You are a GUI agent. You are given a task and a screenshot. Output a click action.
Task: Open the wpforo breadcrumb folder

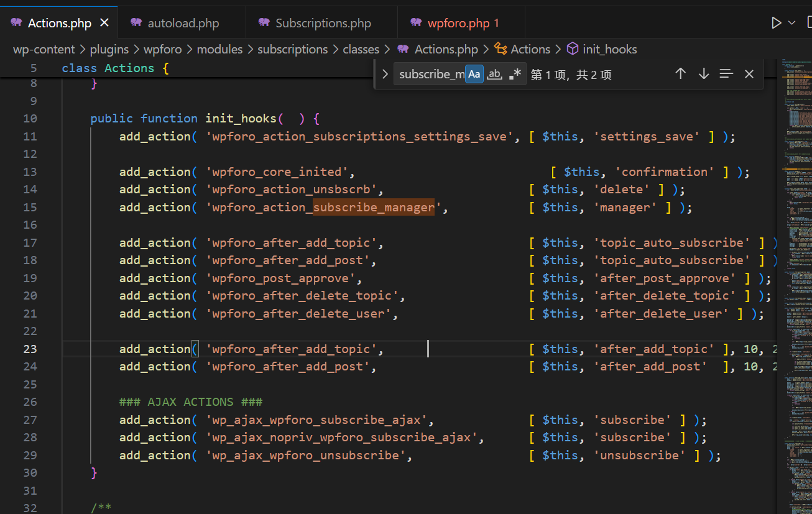(x=163, y=49)
